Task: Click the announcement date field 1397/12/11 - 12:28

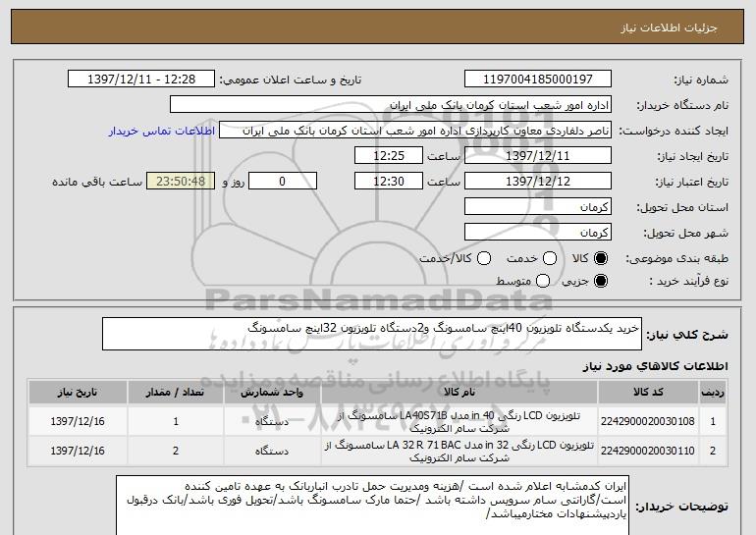Action: click(x=141, y=80)
